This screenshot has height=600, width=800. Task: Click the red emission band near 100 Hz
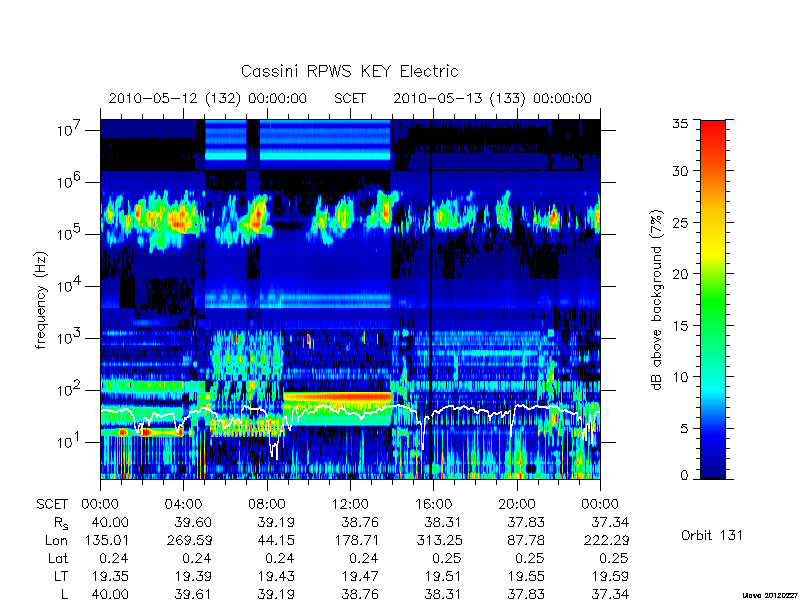[337, 396]
